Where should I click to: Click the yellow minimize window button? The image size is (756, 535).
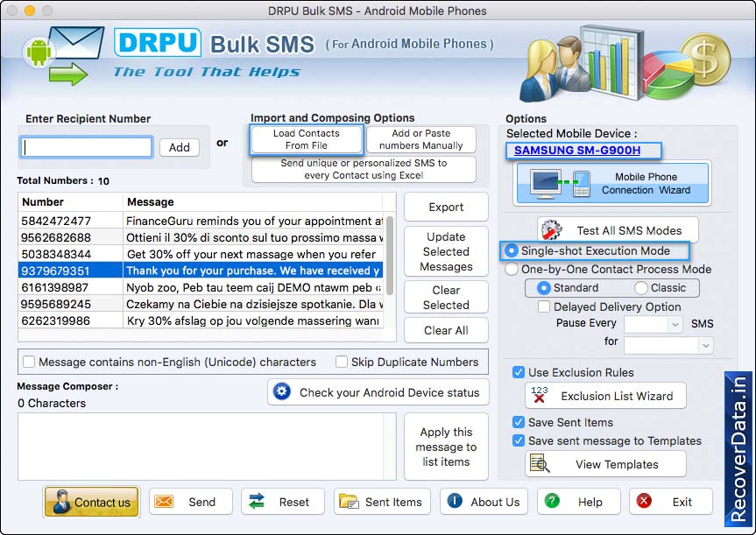[x=30, y=11]
